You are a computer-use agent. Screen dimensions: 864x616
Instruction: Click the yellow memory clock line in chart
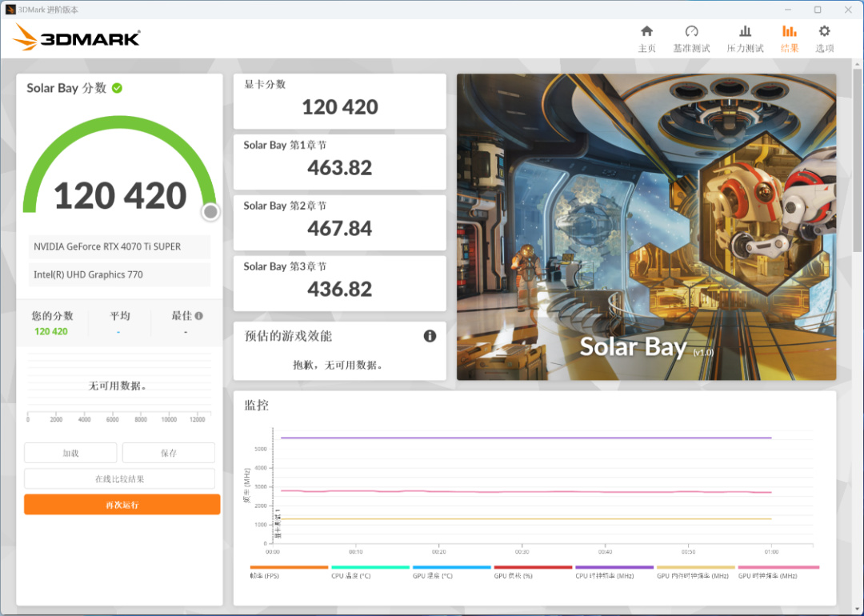526,519
